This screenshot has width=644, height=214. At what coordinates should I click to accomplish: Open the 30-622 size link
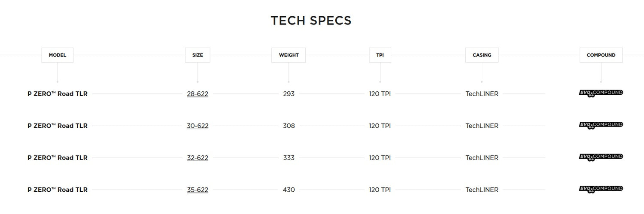click(197, 126)
